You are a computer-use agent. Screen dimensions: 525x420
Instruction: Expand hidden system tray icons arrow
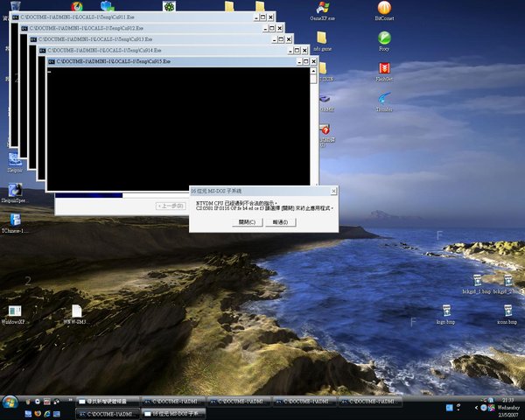click(476, 408)
